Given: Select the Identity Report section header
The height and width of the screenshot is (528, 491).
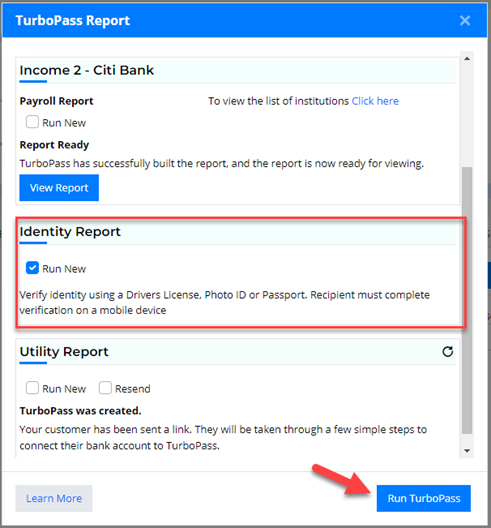Looking at the screenshot, I should [x=70, y=232].
